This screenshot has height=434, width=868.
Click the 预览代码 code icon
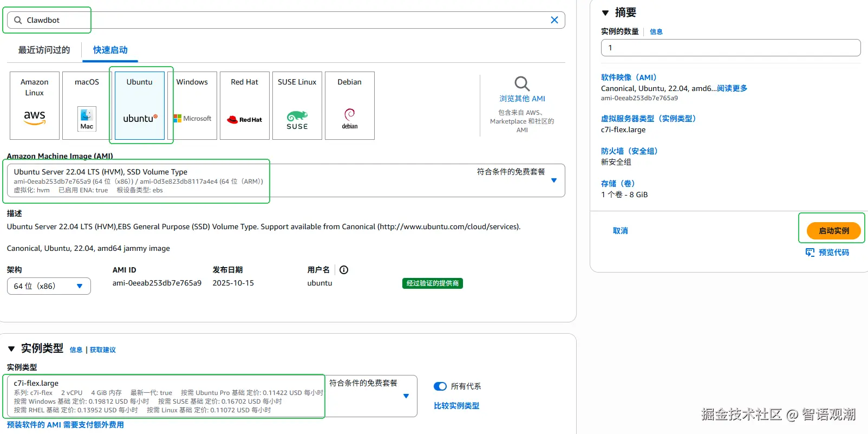pos(810,252)
